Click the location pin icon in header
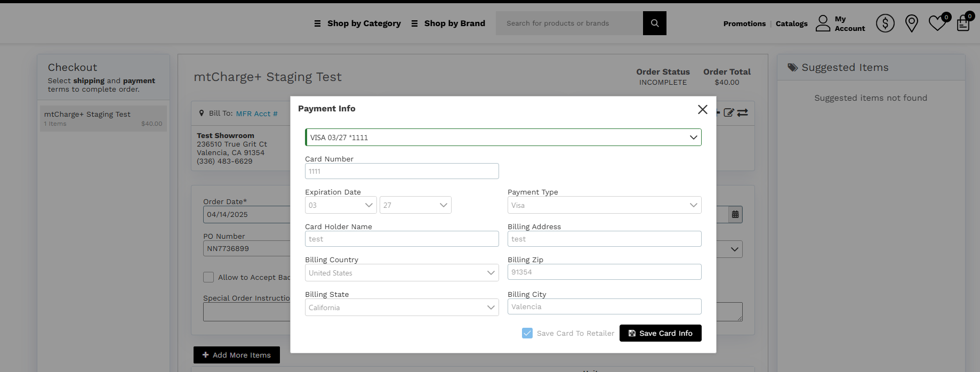 pos(912,23)
